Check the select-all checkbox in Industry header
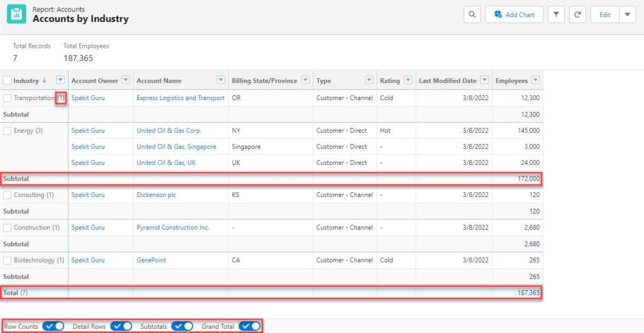Screen dimensions: 644x333 click(x=8, y=81)
